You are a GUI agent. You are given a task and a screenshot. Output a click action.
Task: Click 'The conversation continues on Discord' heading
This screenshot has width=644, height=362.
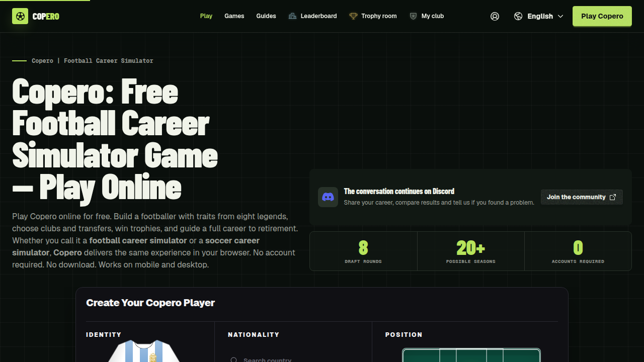[x=399, y=191]
